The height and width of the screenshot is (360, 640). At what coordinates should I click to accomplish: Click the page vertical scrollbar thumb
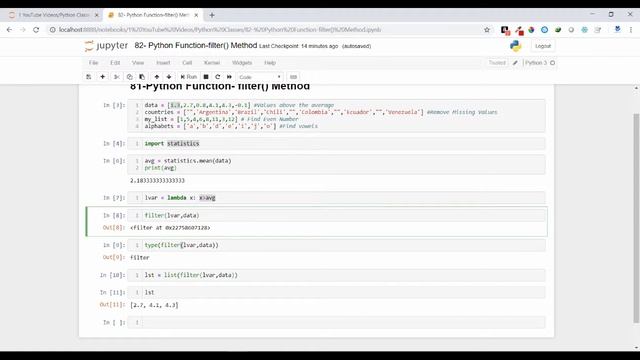(x=636, y=218)
